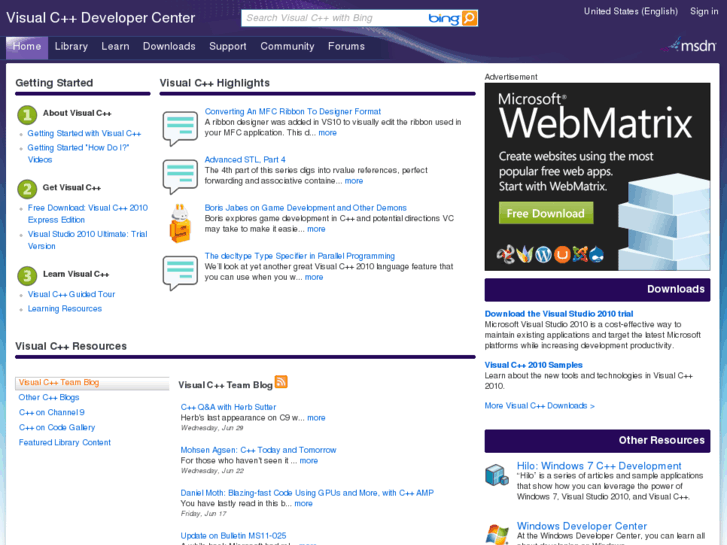Open Download the Visual Studio 2010 trial link

[x=559, y=314]
